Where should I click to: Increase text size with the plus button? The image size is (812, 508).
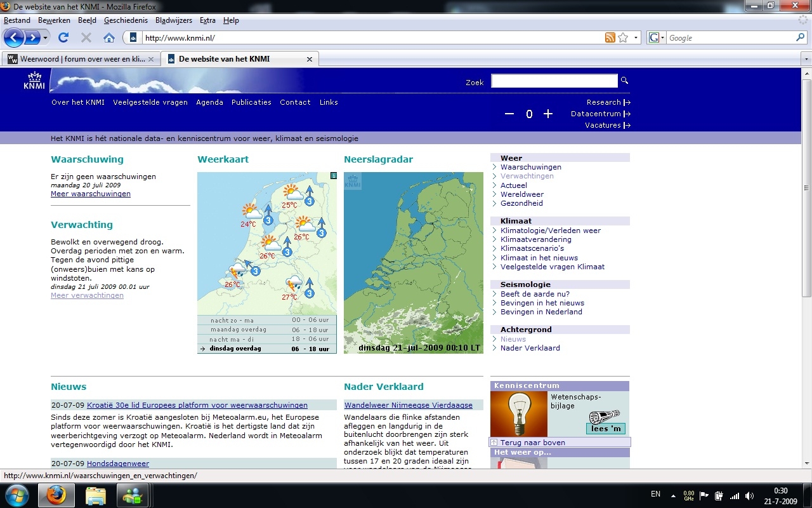click(x=548, y=114)
